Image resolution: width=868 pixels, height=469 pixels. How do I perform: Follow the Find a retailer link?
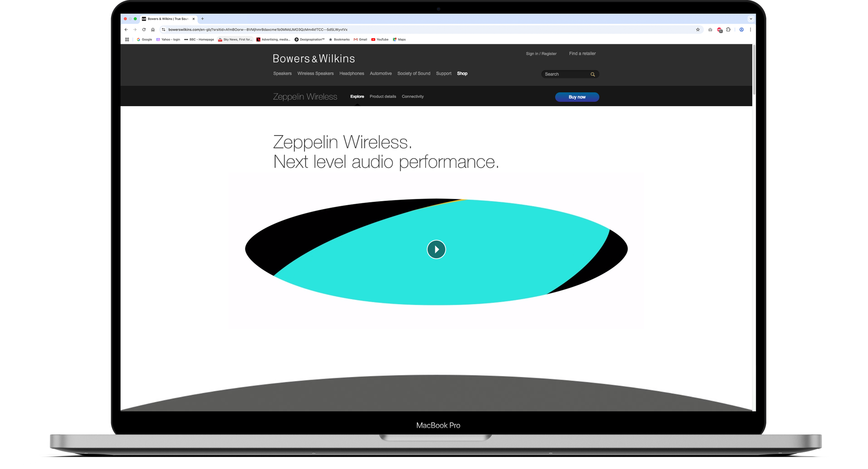582,53
